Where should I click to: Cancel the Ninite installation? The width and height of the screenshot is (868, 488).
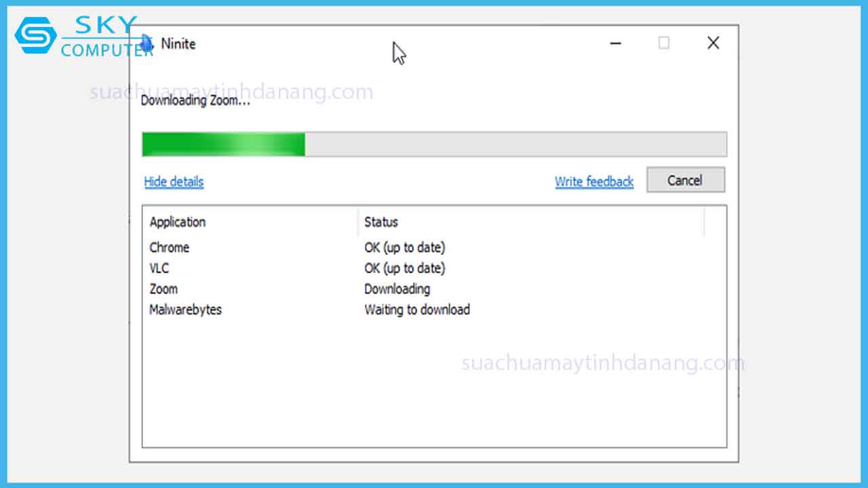tap(686, 180)
